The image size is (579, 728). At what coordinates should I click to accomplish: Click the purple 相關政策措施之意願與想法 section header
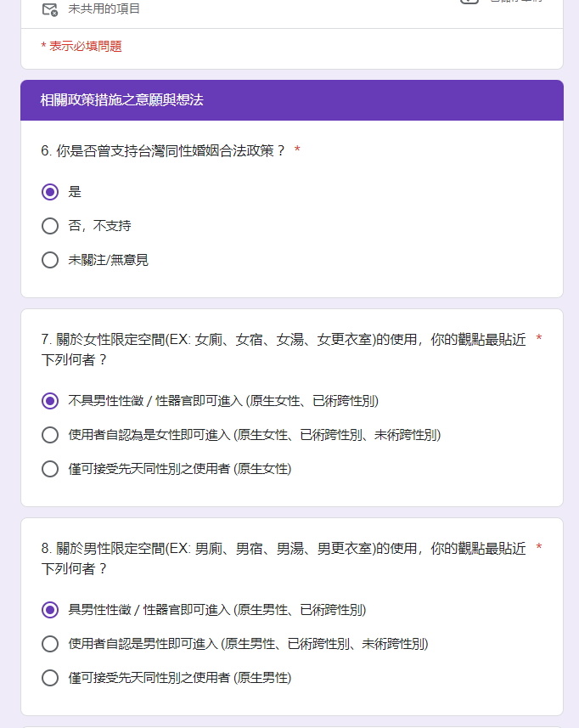(x=292, y=100)
